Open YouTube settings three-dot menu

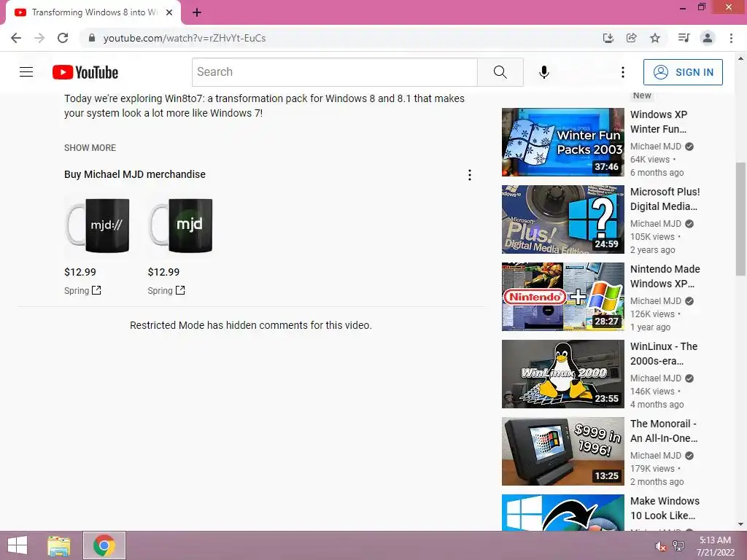(623, 72)
